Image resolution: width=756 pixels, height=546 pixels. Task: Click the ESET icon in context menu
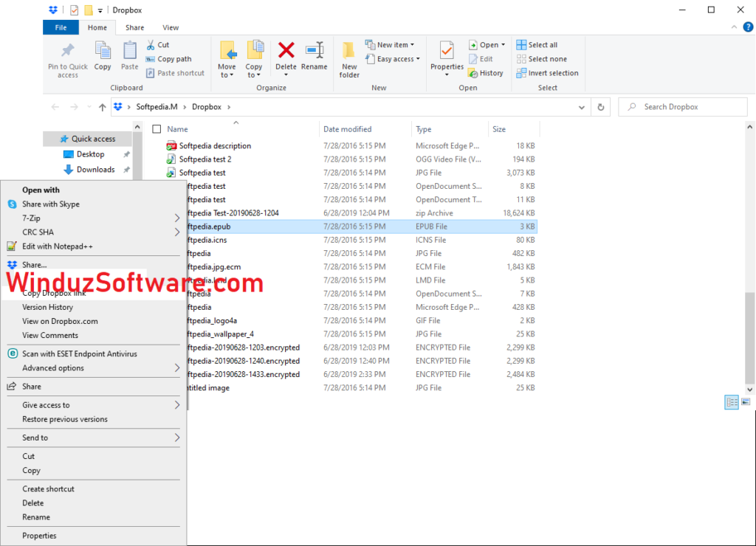coord(13,353)
